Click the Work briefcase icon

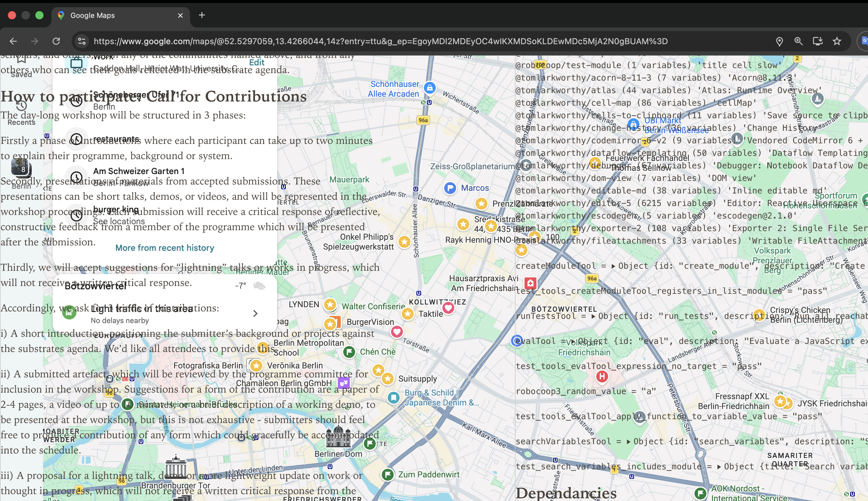point(76,63)
